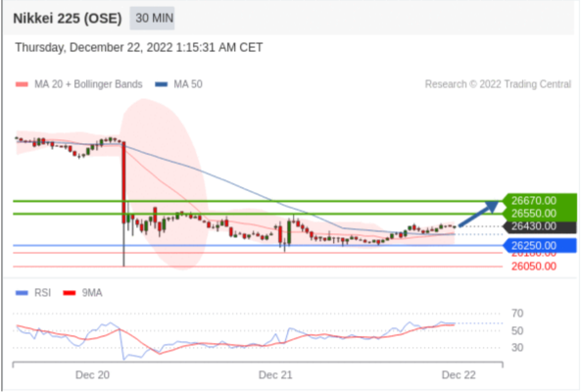Screen dimensions: 581x392
Task: Select the 26670.00 resistance price tag
Action: coord(540,201)
